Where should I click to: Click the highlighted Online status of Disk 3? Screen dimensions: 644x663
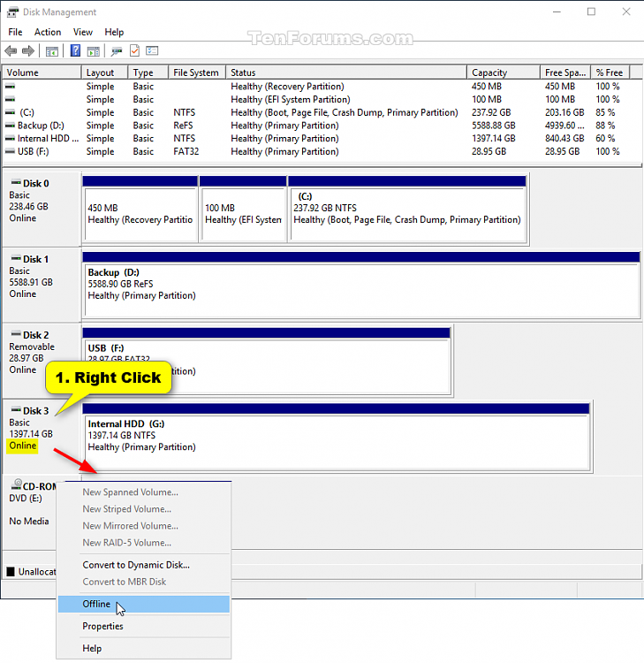point(22,446)
